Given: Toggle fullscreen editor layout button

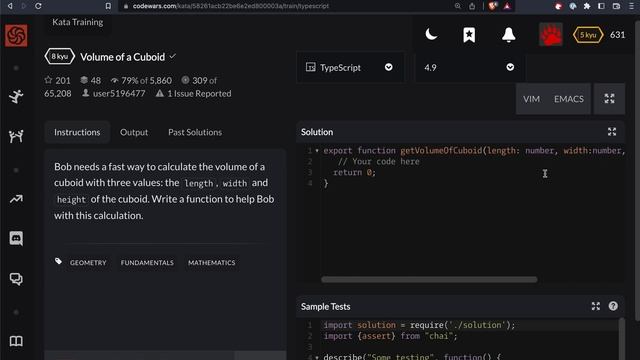Looking at the screenshot, I should (x=609, y=98).
